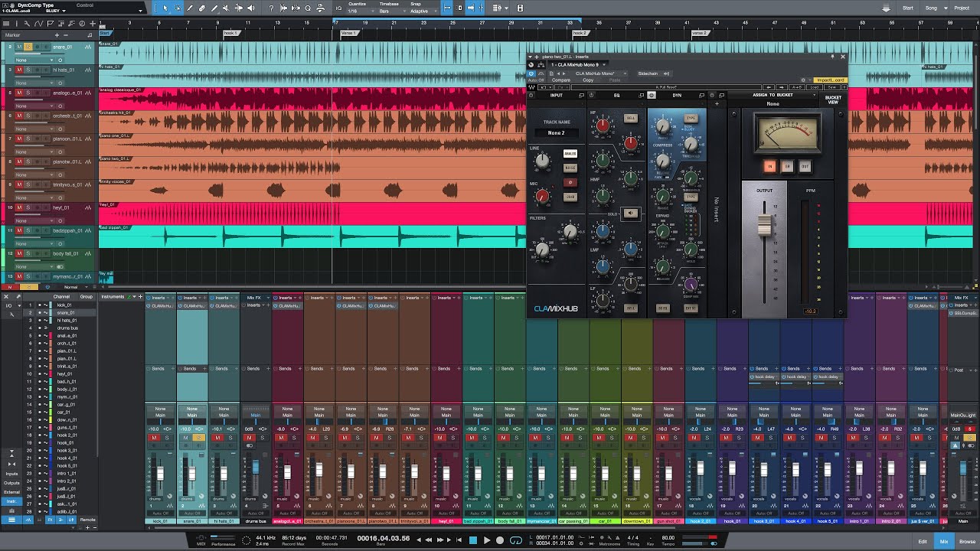
Task: Mute the hey!_01 track in track list
Action: (x=19, y=207)
